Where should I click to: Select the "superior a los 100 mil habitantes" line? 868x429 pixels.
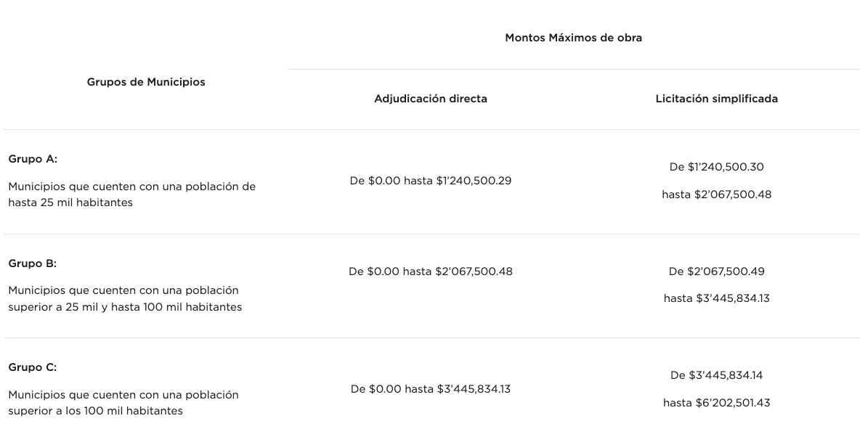tap(95, 411)
